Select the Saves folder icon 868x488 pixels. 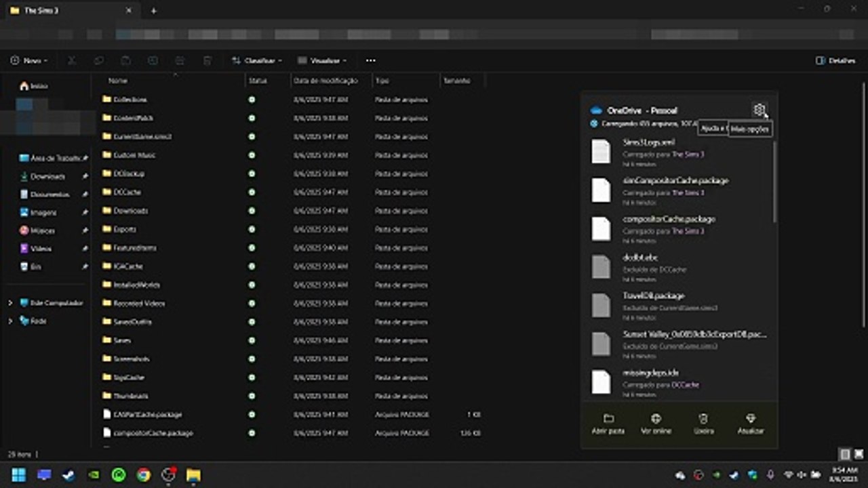point(106,340)
